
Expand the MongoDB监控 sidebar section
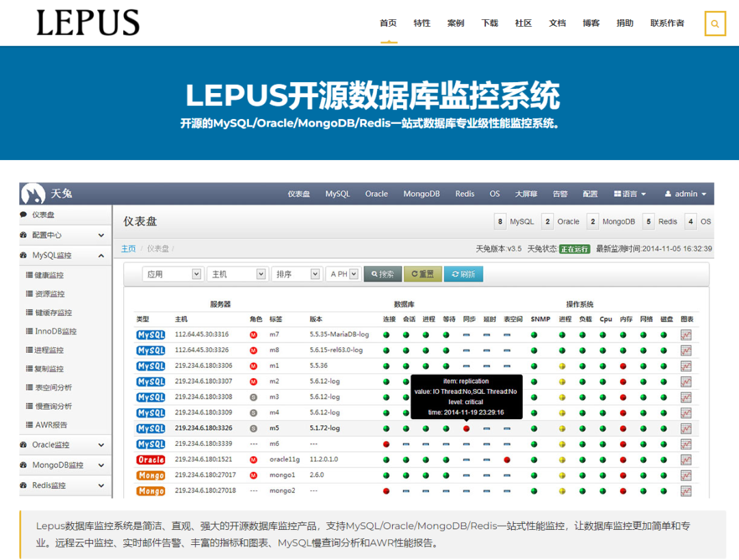(x=65, y=465)
